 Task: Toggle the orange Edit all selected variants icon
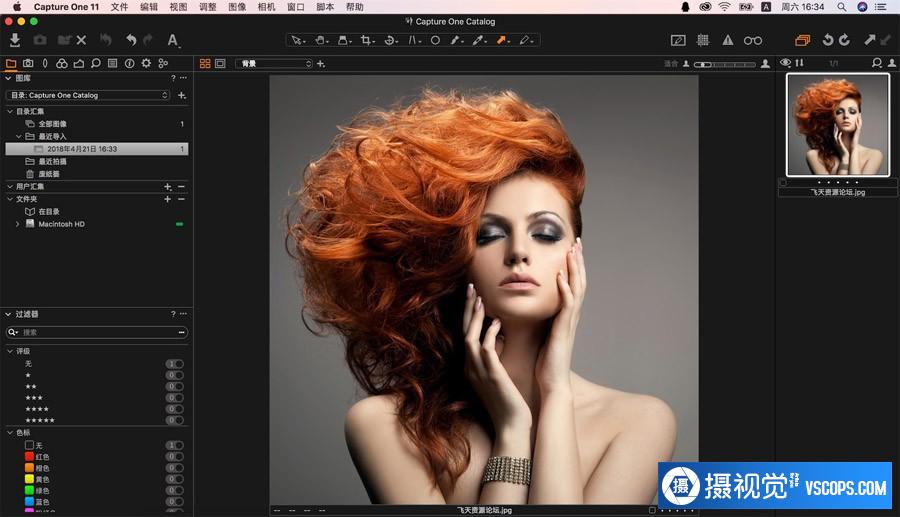tap(802, 40)
